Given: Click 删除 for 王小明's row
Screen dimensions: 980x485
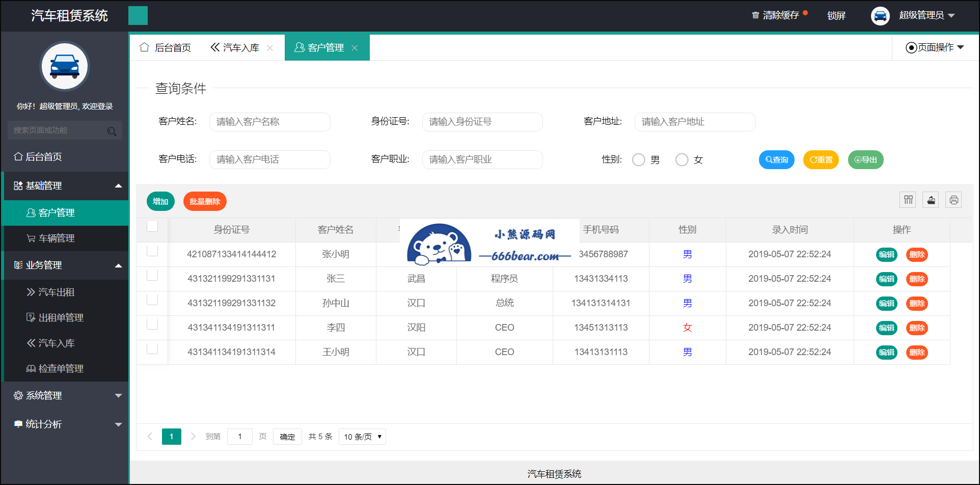Looking at the screenshot, I should pos(917,353).
